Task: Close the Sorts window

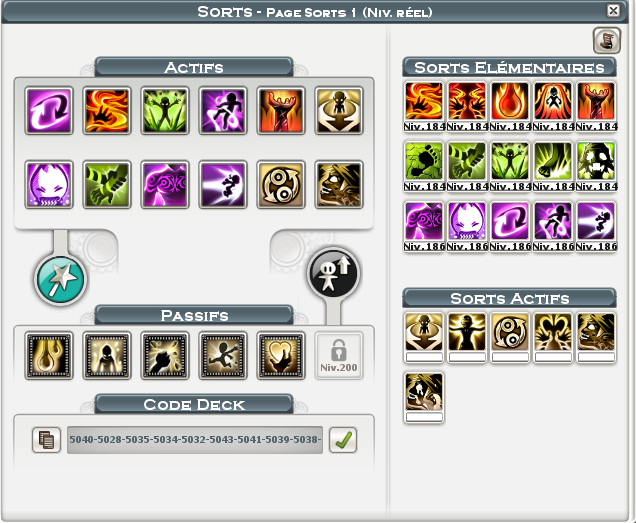Action: click(x=613, y=11)
